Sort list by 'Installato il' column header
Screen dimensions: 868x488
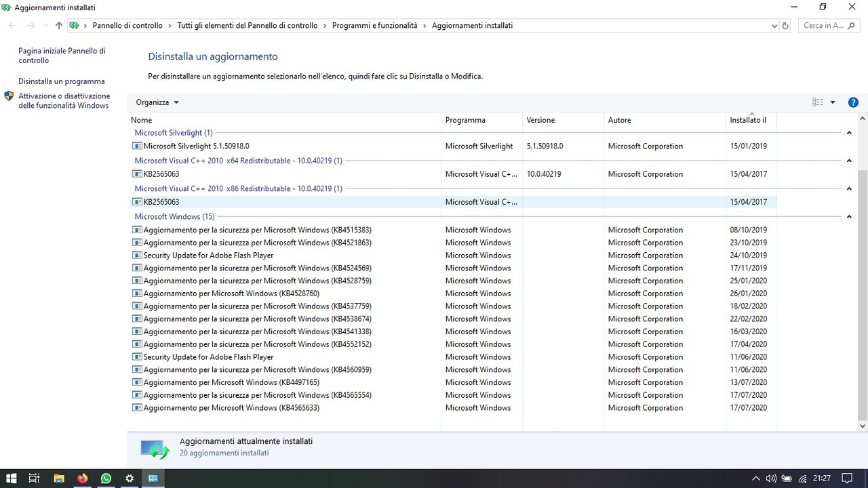tap(751, 120)
